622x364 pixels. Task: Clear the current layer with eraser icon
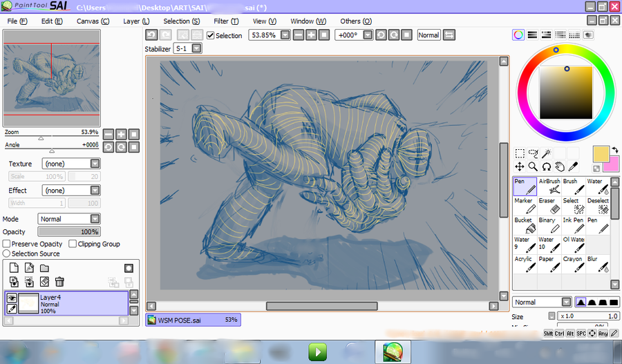click(44, 282)
